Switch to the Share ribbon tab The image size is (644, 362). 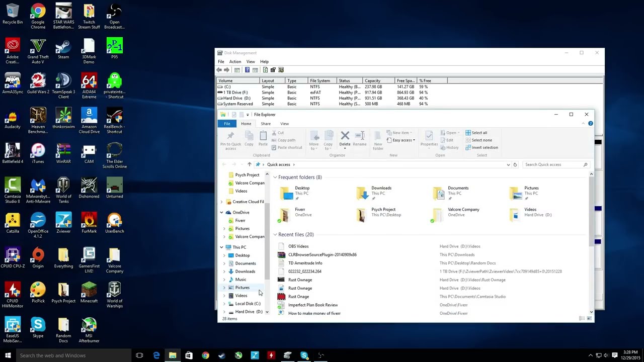click(x=266, y=124)
